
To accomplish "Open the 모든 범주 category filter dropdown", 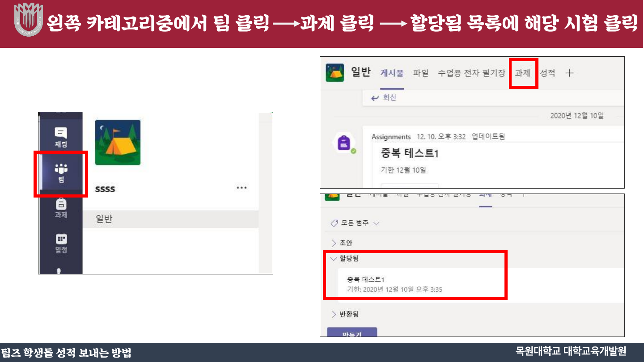I will (x=355, y=223).
